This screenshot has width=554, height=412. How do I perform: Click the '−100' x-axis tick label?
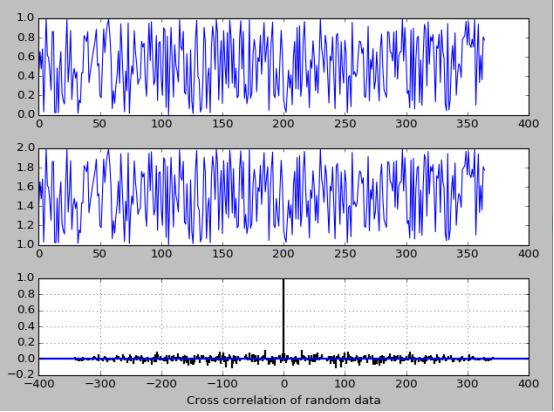(223, 384)
